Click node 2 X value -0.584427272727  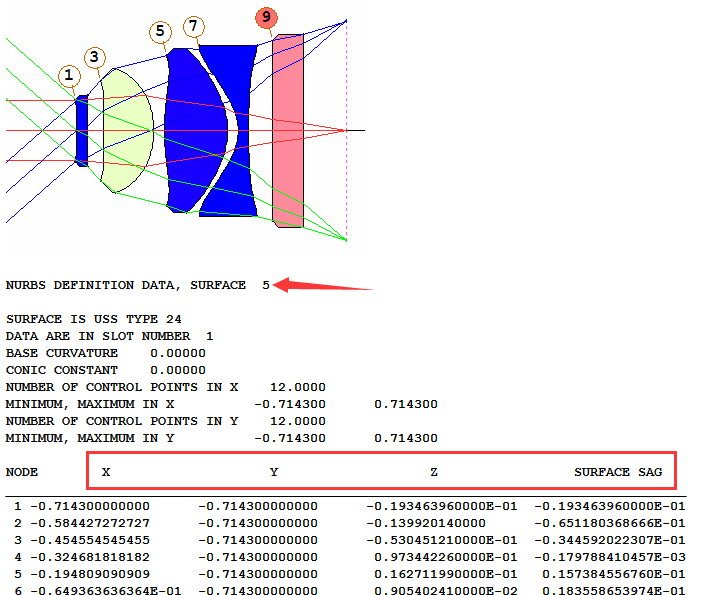[90, 523]
